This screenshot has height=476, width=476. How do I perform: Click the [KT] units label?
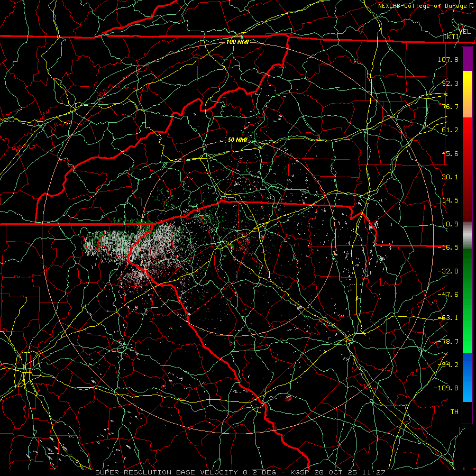pos(452,36)
